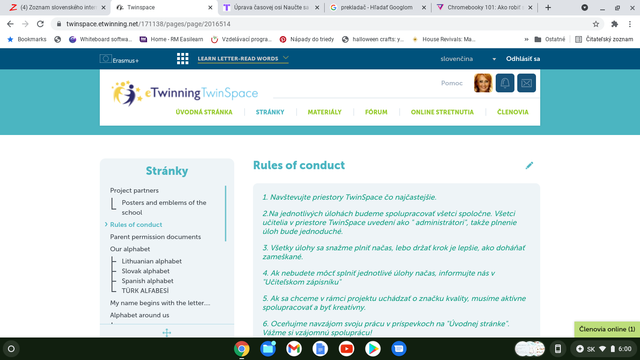640x360 pixels.
Task: Open the Ostatné bookmarks folder
Action: click(x=550, y=39)
